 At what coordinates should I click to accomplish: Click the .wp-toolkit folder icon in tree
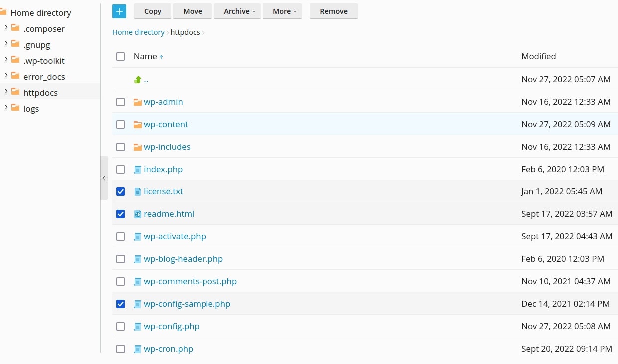click(x=15, y=60)
